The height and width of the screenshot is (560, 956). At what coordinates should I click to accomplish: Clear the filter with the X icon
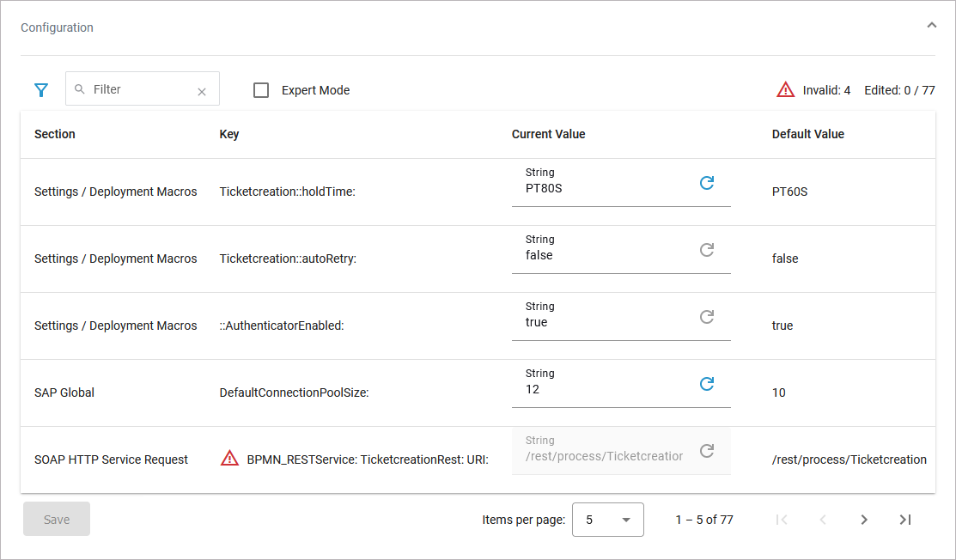[x=202, y=92]
